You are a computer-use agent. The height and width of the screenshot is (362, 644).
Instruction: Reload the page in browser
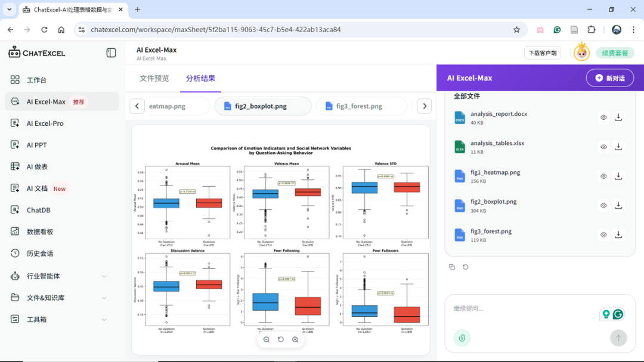coord(44,30)
